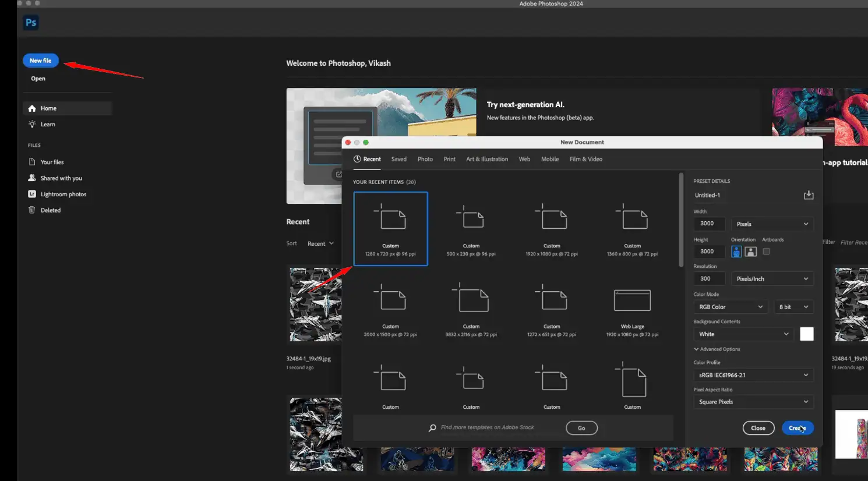This screenshot has height=481, width=868.
Task: Open the Pixels/Inch resolution units dropdown
Action: tap(771, 279)
